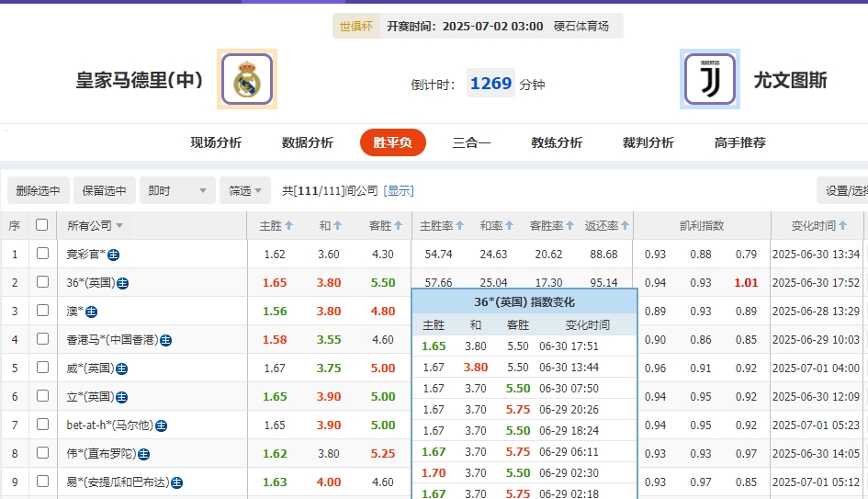Open the 即时 dropdown
The image size is (868, 499).
(x=177, y=190)
